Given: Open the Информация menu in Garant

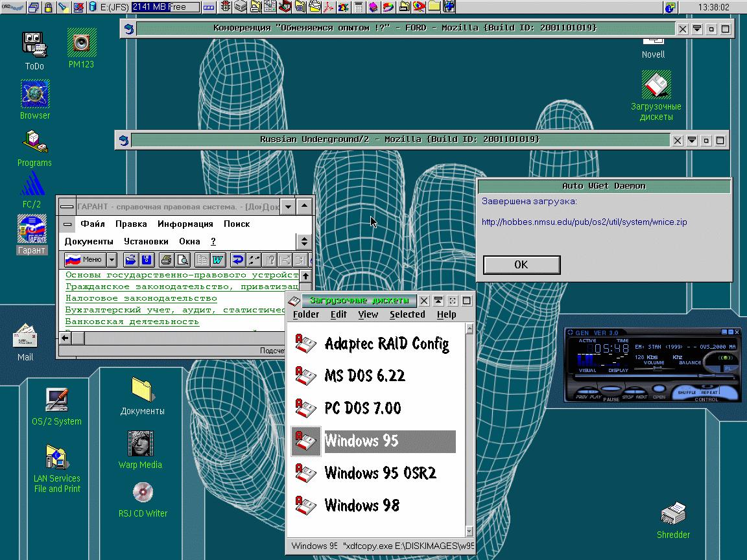Looking at the screenshot, I should pos(185,224).
